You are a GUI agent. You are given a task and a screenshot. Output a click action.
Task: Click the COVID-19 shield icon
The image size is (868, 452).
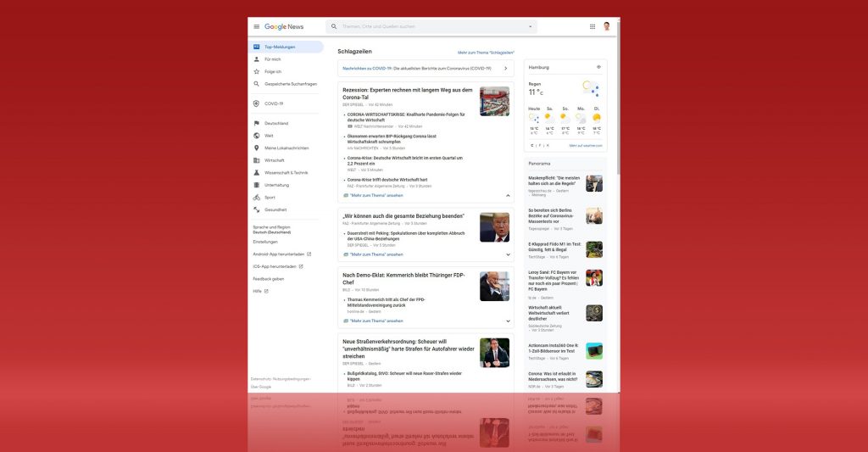[256, 103]
